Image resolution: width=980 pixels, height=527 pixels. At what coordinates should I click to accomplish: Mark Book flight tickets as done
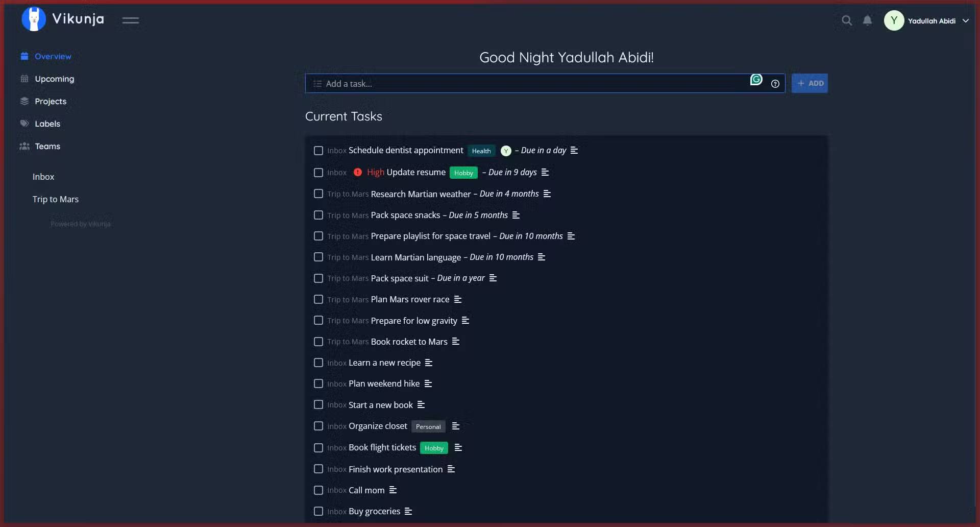coord(318,448)
